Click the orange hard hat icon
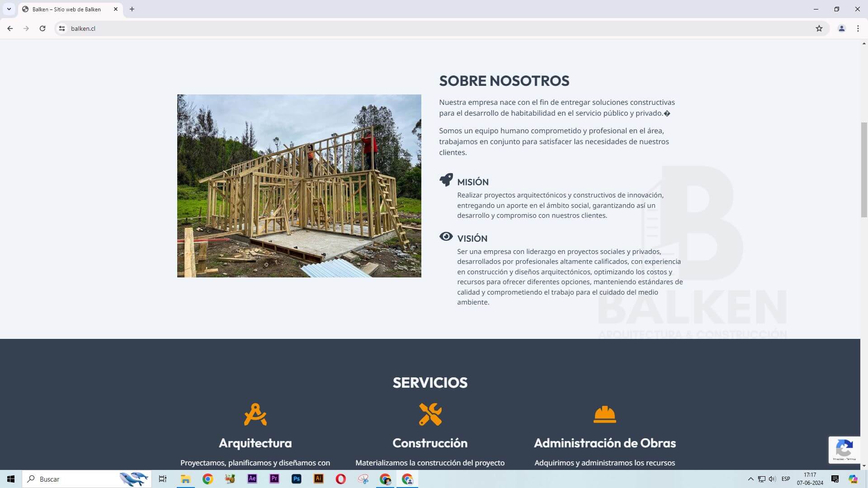 click(x=604, y=414)
